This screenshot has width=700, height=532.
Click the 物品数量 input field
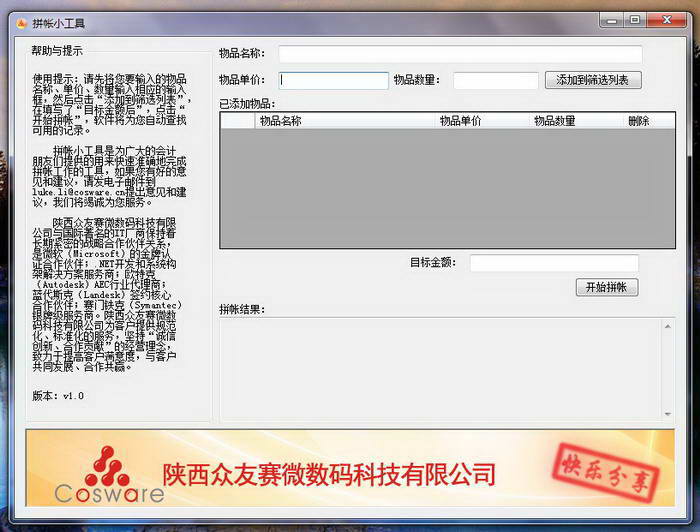point(496,81)
